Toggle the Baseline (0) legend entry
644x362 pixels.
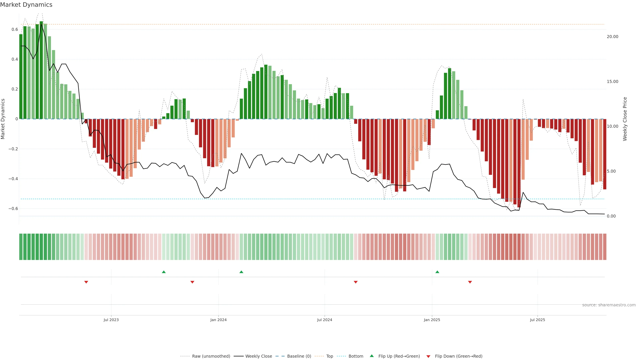pos(299,356)
